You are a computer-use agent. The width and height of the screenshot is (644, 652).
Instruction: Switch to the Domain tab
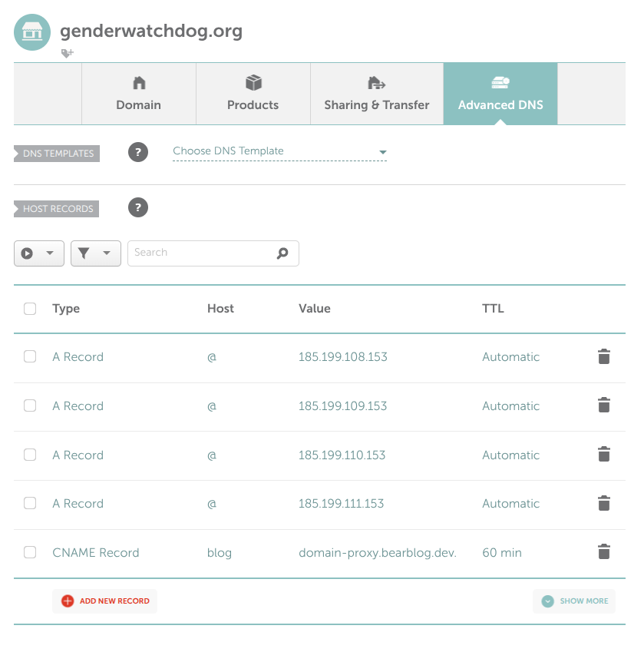point(138,94)
